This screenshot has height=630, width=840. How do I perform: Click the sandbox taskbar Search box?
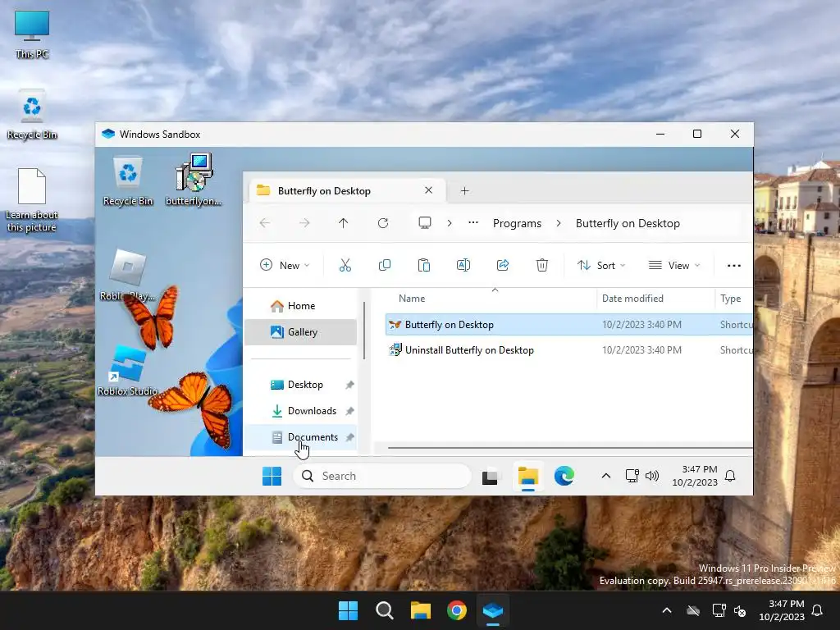click(382, 476)
